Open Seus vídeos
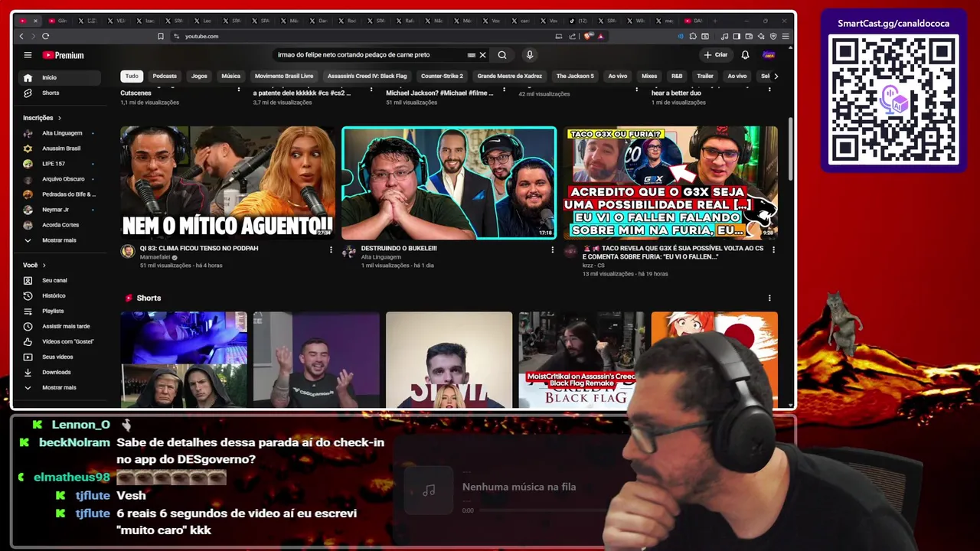This screenshot has height=551, width=980. 60,357
